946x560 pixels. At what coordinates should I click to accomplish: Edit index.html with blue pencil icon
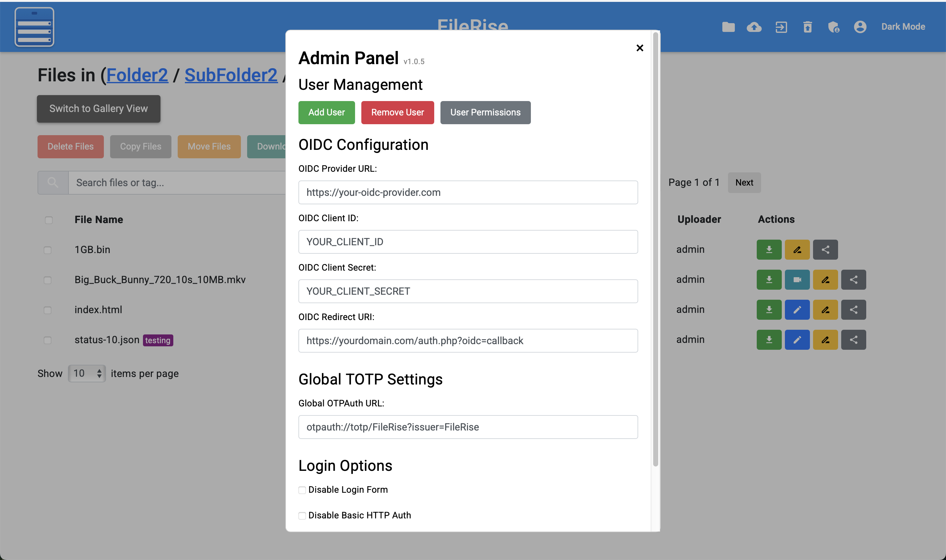(796, 310)
